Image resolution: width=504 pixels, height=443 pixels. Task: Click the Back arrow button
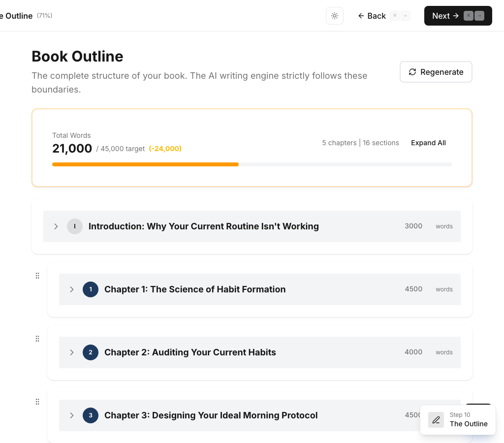coord(372,16)
